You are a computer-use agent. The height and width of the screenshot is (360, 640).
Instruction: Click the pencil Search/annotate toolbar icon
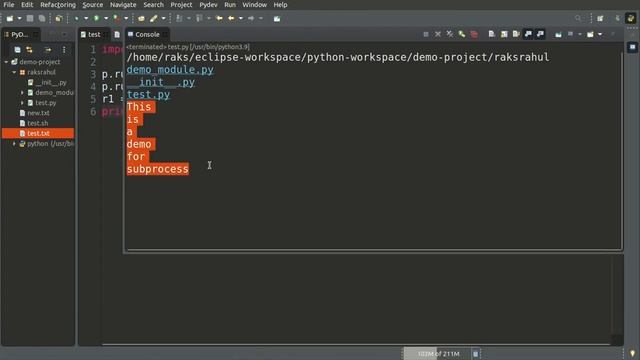[153, 18]
